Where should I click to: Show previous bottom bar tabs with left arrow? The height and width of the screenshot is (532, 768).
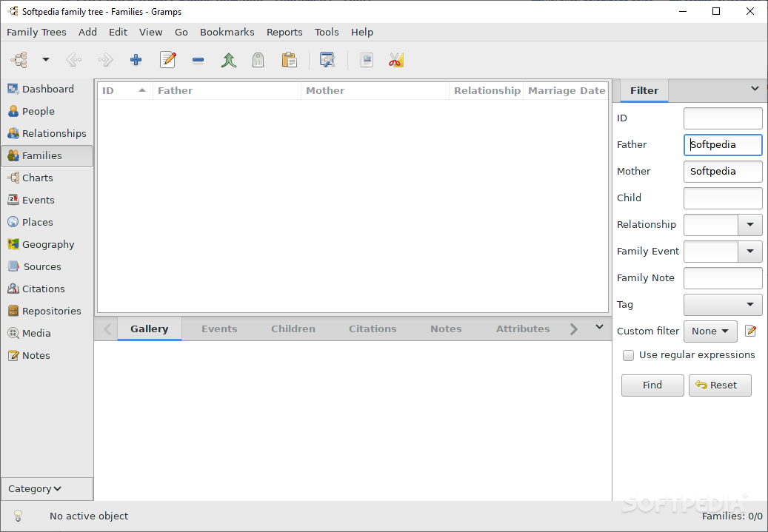[107, 329]
